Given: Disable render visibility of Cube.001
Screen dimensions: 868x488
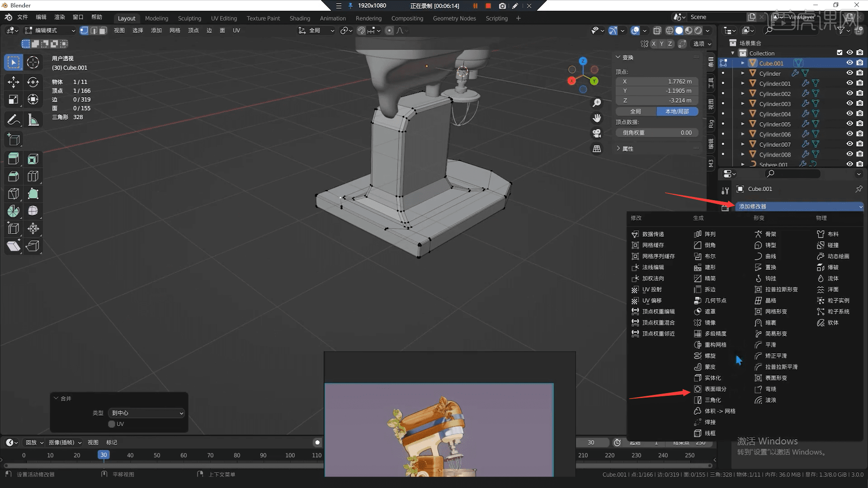Looking at the screenshot, I should point(859,63).
